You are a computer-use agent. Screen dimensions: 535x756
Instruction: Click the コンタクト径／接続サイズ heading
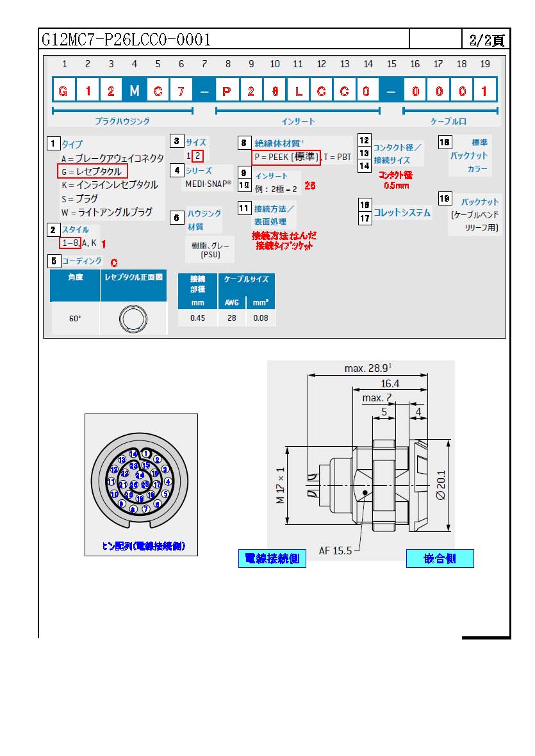tap(397, 154)
